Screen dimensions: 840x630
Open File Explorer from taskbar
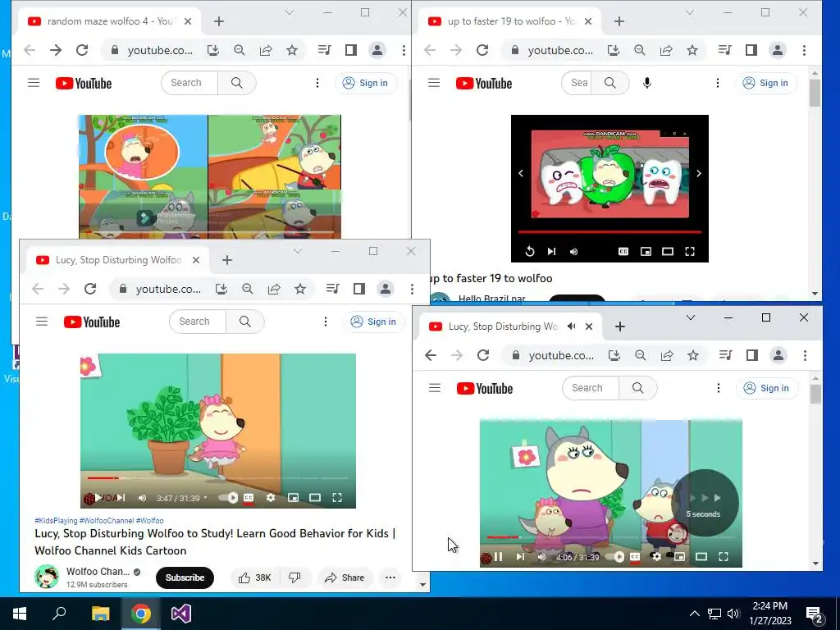coord(100,614)
